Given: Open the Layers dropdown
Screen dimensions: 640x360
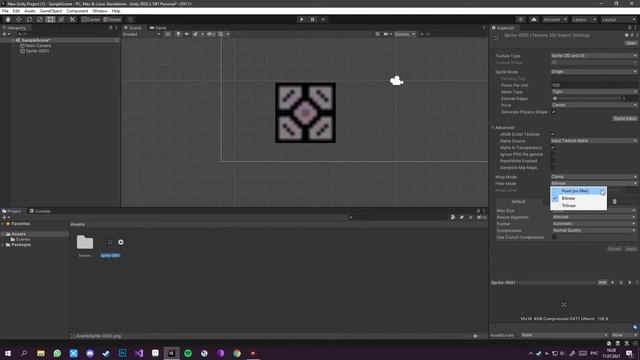Looking at the screenshot, I should (x=584, y=20).
